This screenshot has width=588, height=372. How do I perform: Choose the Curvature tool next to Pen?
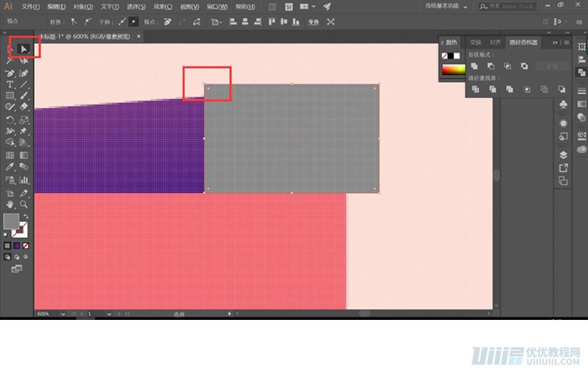[x=24, y=73]
